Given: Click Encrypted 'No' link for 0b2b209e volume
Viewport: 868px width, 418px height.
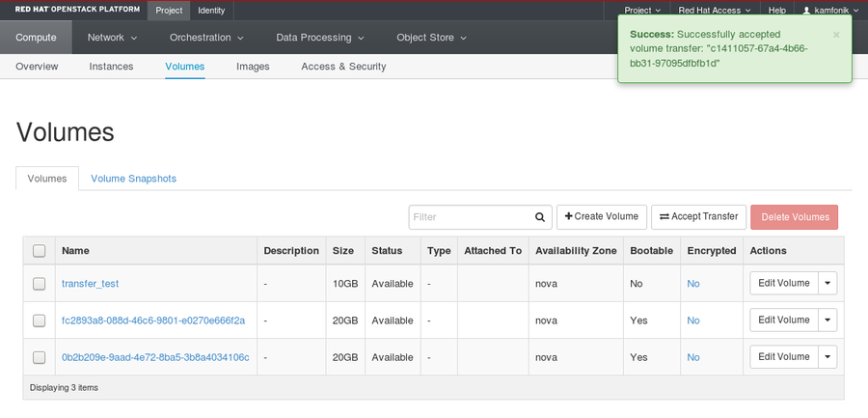Looking at the screenshot, I should tap(693, 357).
